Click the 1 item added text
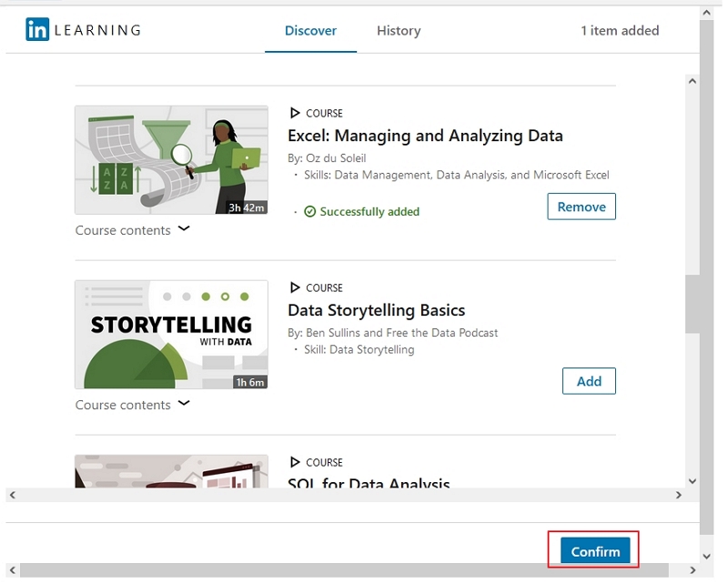The width and height of the screenshot is (728, 584). (620, 31)
